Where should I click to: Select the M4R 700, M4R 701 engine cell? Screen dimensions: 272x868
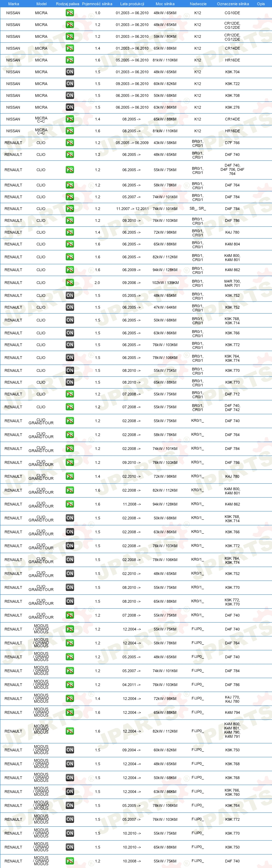tap(232, 283)
